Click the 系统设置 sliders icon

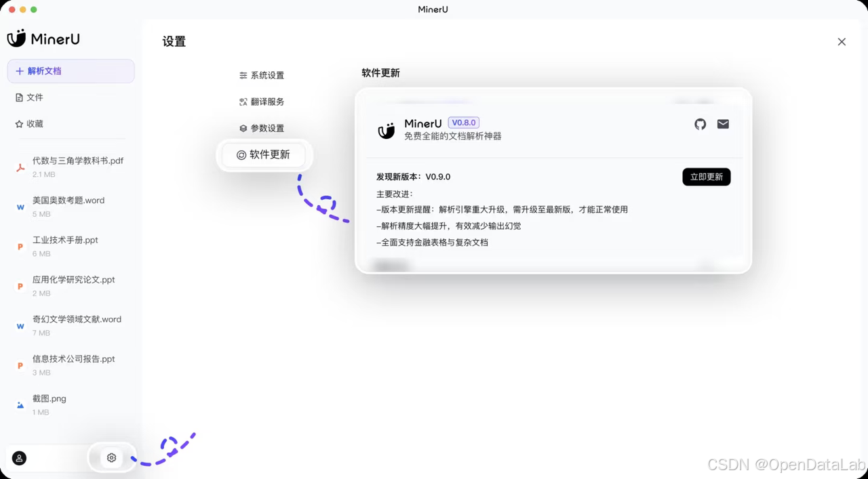tap(243, 75)
